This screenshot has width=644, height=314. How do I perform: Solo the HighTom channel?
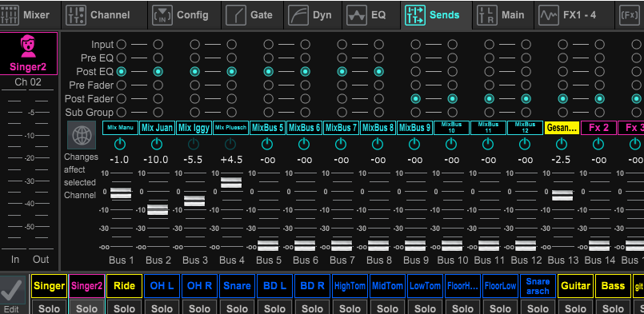[350, 308]
